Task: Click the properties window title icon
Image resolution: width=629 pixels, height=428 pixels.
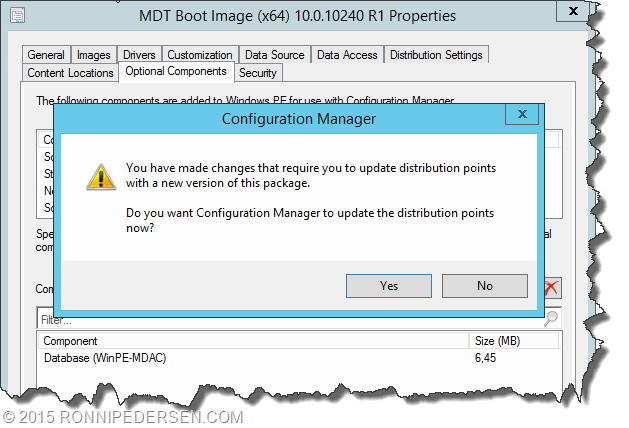Action: click(x=18, y=16)
